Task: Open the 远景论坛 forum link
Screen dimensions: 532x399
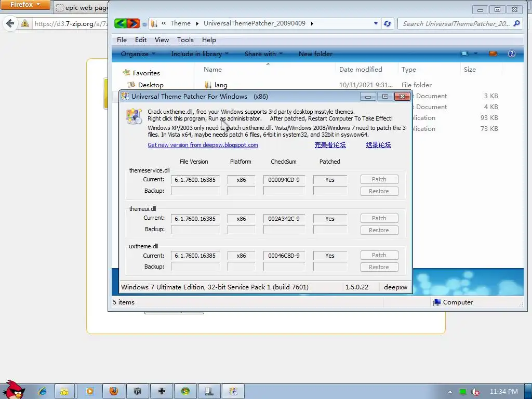Action: 378,145
